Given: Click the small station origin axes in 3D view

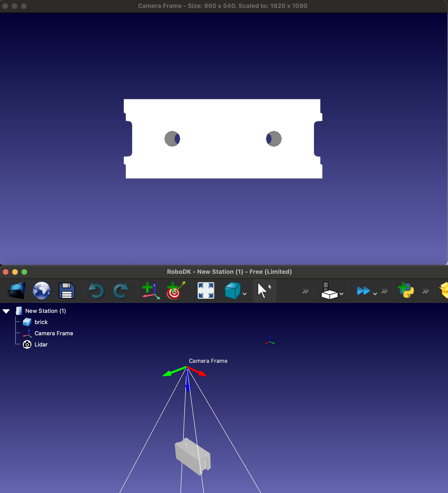Looking at the screenshot, I should point(270,340).
